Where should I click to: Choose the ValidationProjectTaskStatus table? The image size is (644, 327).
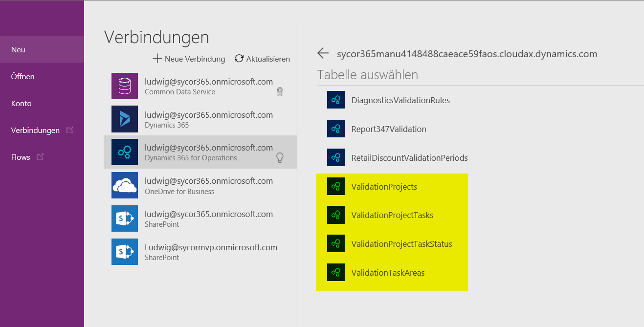401,244
